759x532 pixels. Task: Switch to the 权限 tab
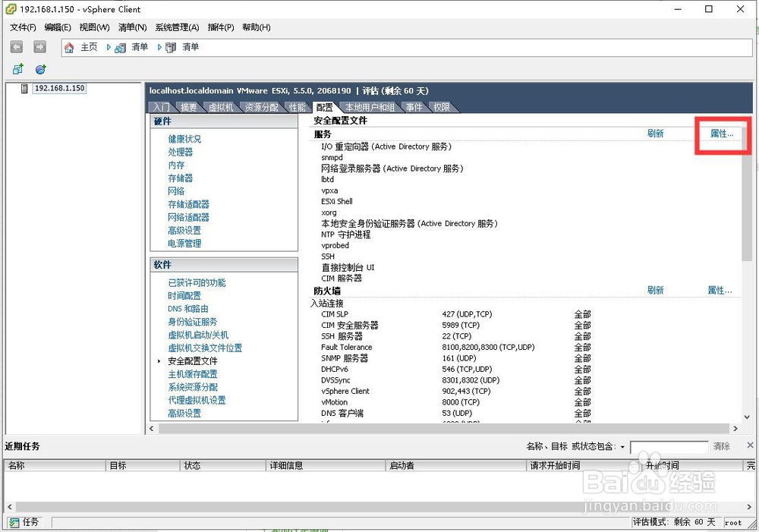click(x=441, y=108)
